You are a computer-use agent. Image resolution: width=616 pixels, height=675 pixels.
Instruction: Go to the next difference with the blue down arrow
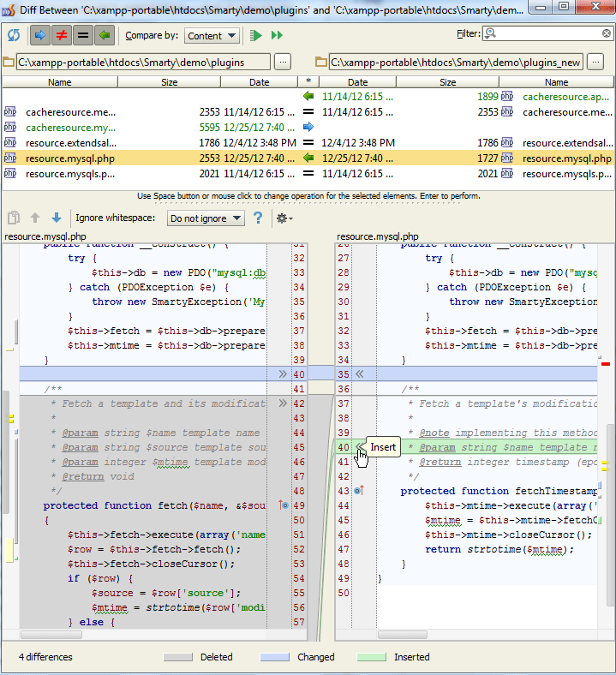57,218
